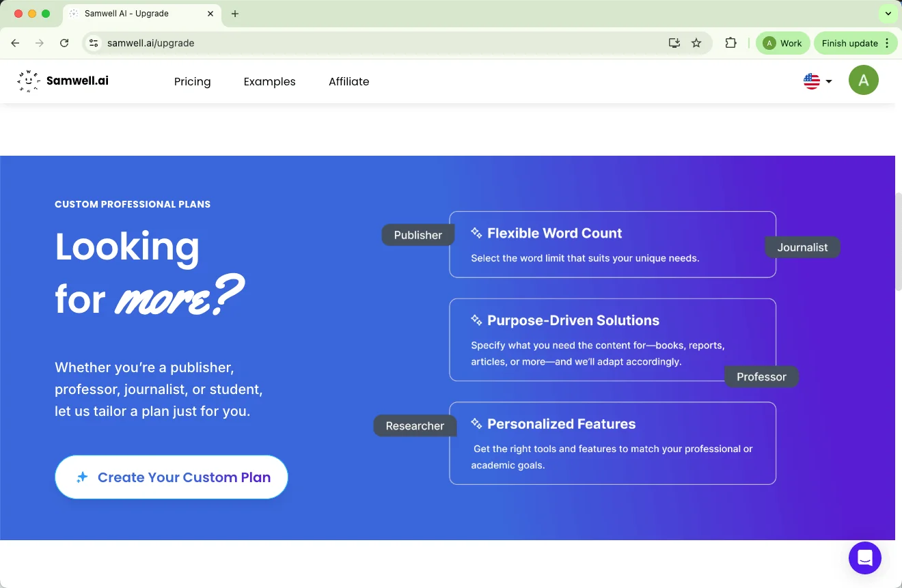The width and height of the screenshot is (902, 588).
Task: Click Create Your Custom Plan button
Action: click(172, 477)
